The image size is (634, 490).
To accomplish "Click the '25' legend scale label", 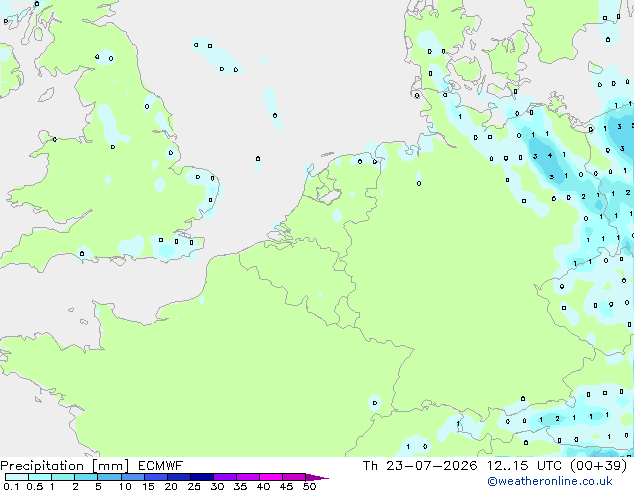I will 194,486.
